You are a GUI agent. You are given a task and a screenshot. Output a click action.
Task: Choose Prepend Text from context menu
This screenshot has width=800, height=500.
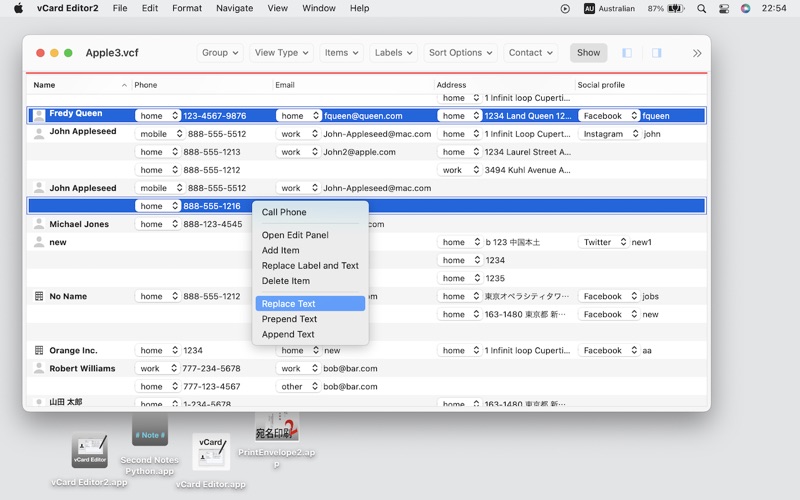click(289, 319)
